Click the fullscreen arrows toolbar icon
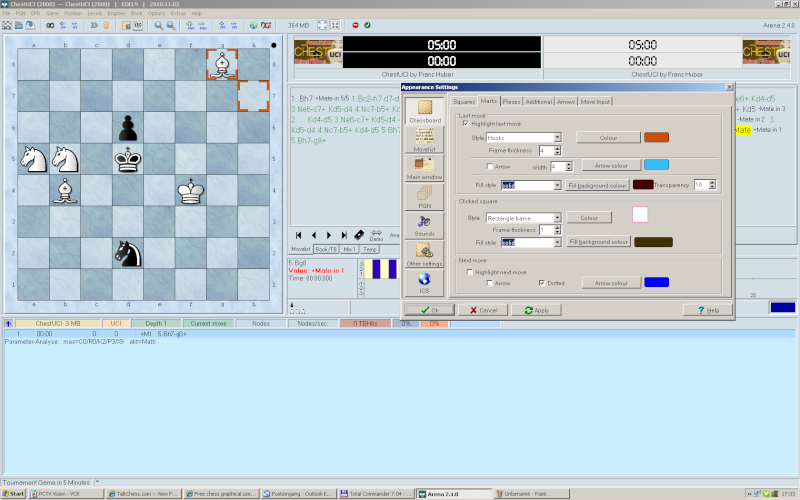Image resolution: width=800 pixels, height=500 pixels. (x=322, y=25)
